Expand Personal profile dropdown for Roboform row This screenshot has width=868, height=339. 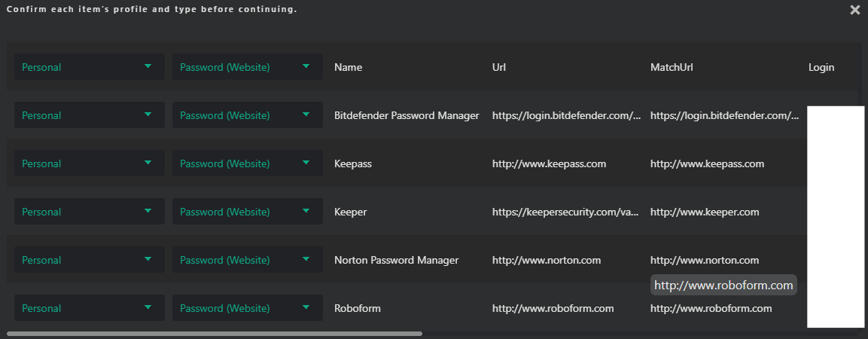point(89,308)
